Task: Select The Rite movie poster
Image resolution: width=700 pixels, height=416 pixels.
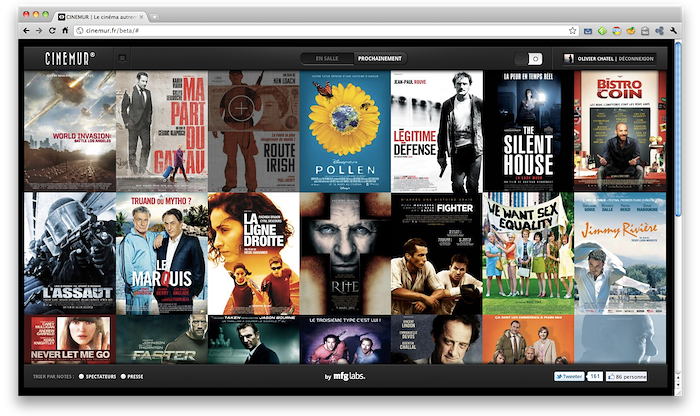Action: pyautogui.click(x=345, y=254)
